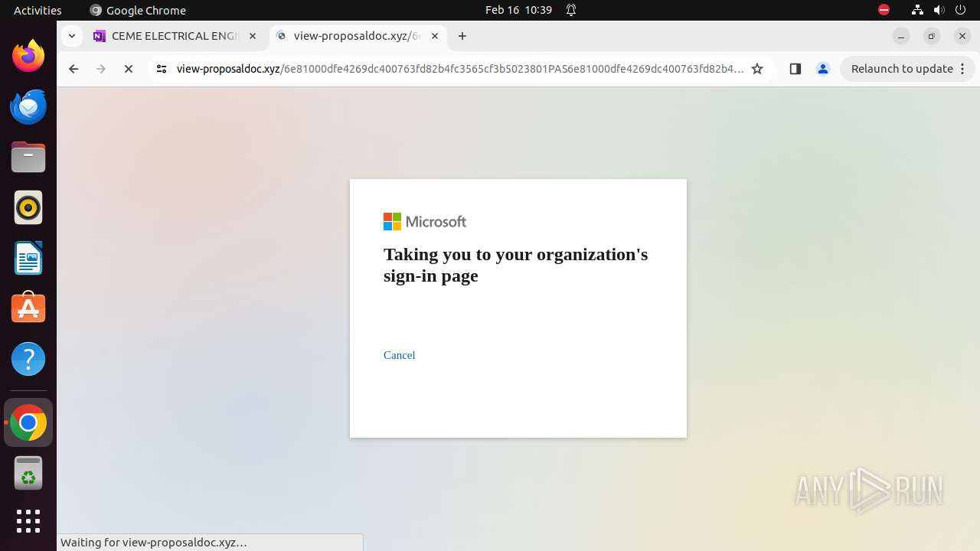Click the Relaunch to update button
The height and width of the screenshot is (551, 980).
(x=902, y=69)
